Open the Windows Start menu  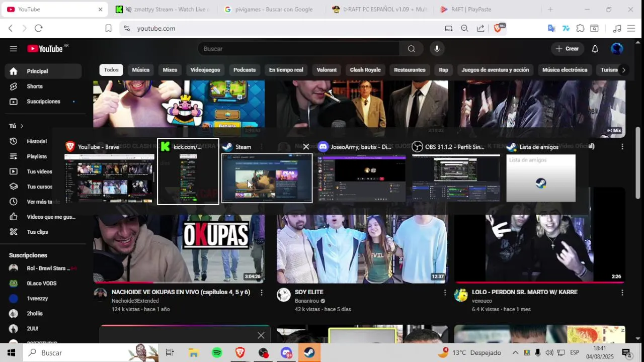coord(11,353)
